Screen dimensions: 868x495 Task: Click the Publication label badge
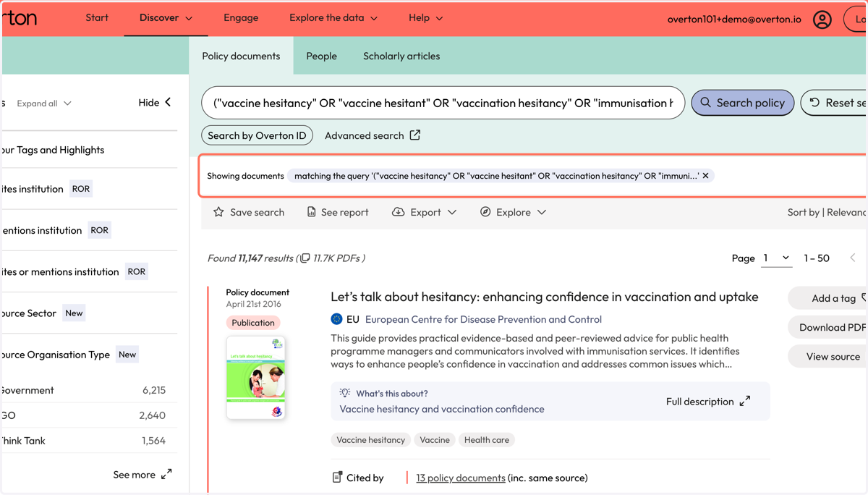253,323
